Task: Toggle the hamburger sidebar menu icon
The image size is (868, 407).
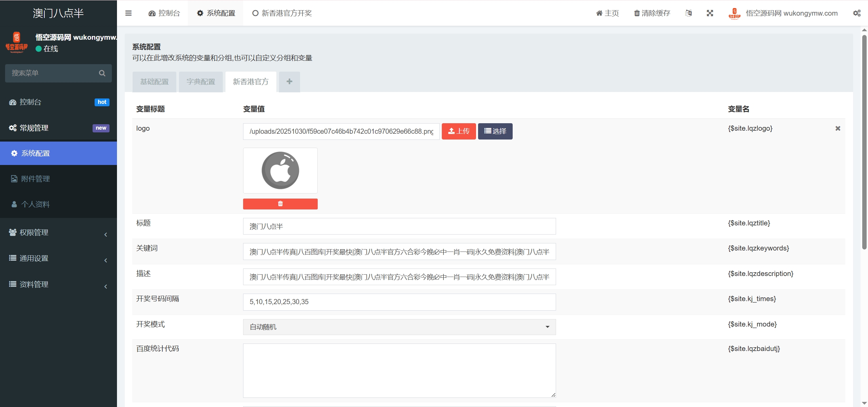Action: click(128, 13)
